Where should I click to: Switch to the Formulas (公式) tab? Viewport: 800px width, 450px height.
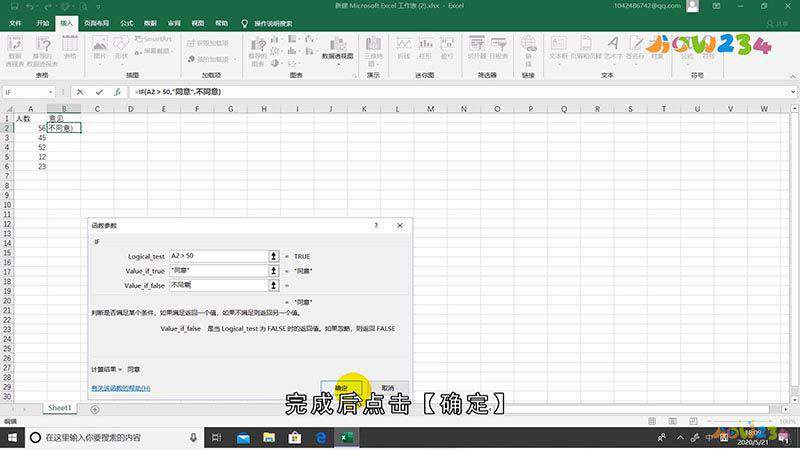pyautogui.click(x=127, y=23)
